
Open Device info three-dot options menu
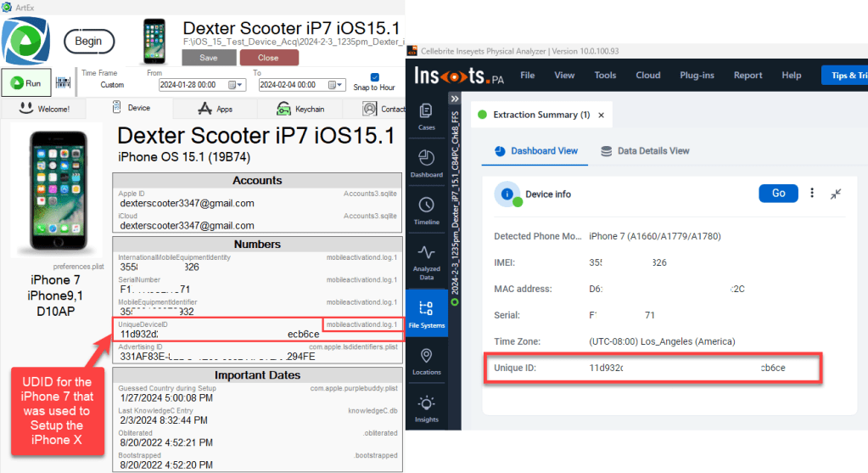(x=812, y=194)
